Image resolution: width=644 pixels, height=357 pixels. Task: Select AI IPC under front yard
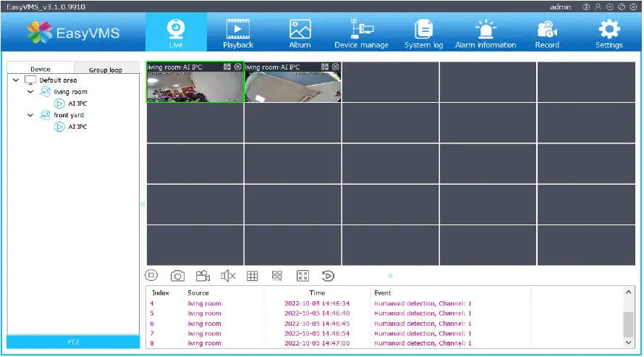tap(77, 127)
